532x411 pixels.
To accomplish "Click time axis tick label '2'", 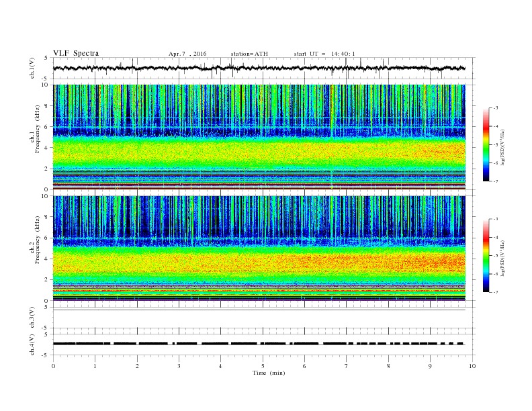I will (x=137, y=366).
